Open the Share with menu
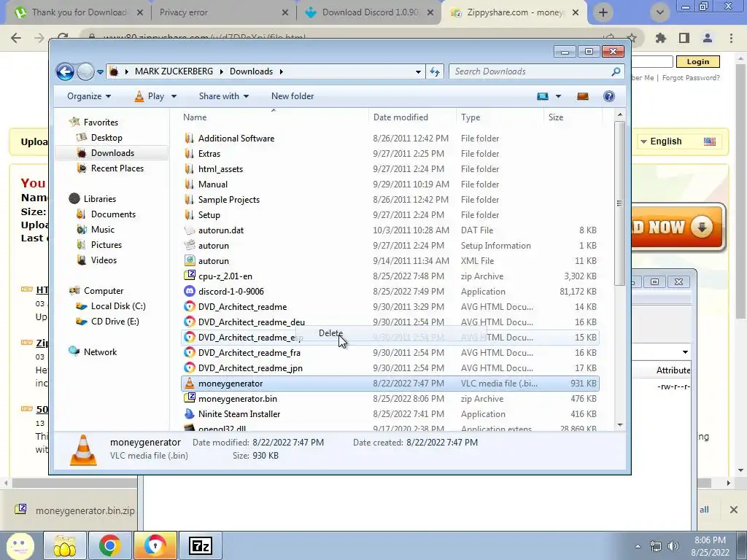 tap(224, 96)
